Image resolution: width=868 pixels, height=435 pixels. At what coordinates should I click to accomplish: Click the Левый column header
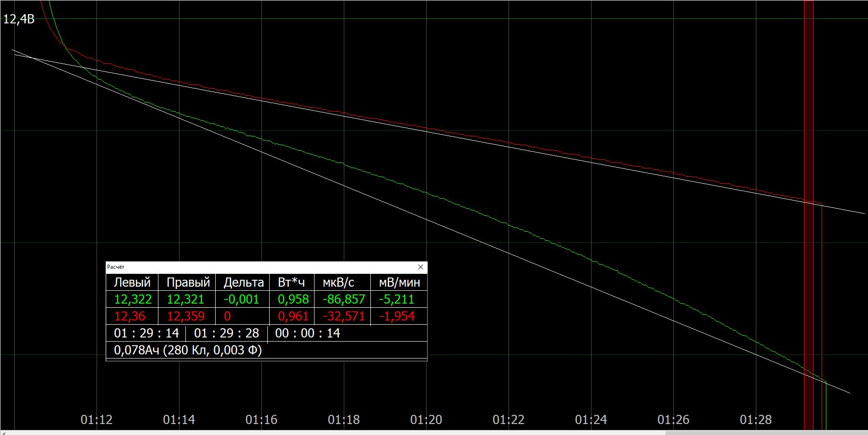click(132, 282)
